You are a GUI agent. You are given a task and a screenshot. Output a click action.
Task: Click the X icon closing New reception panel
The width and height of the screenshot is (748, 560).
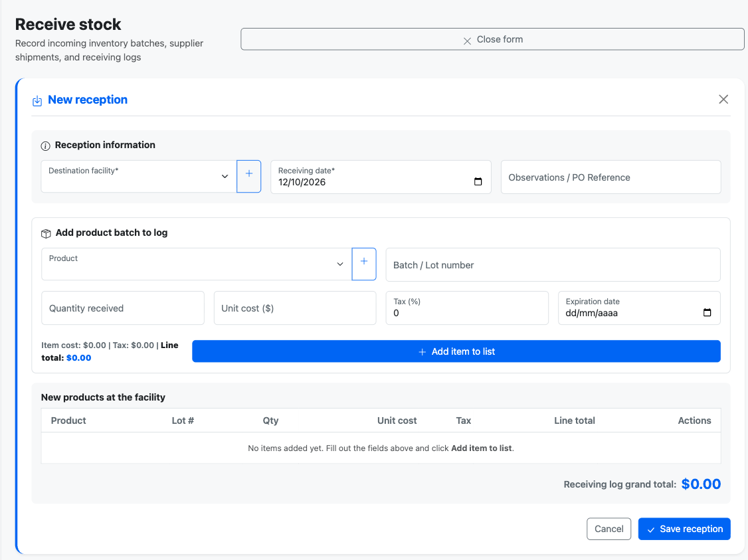tap(723, 99)
